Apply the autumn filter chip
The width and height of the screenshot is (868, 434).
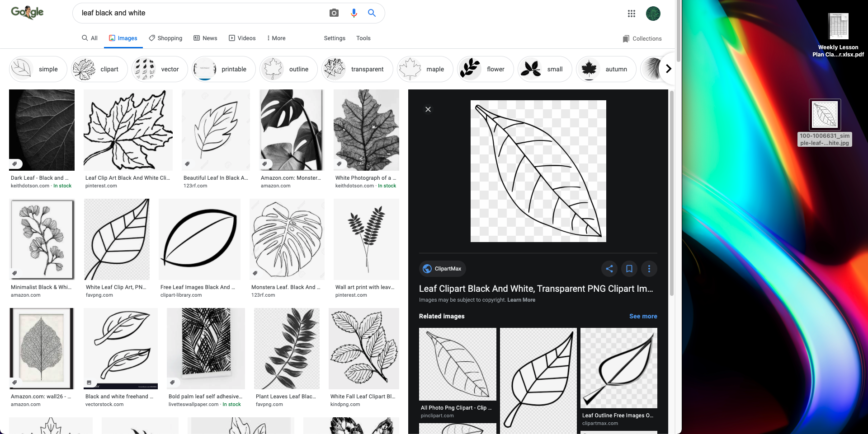(606, 69)
